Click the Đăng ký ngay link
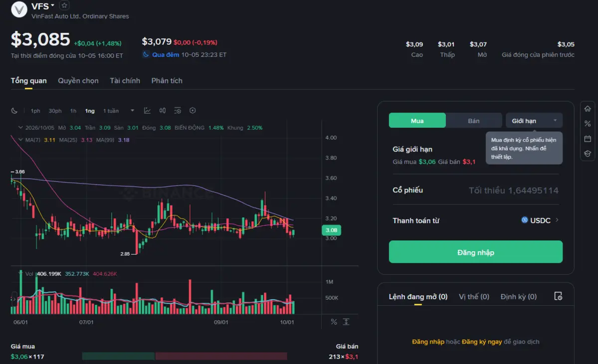598x364 pixels. (482, 342)
